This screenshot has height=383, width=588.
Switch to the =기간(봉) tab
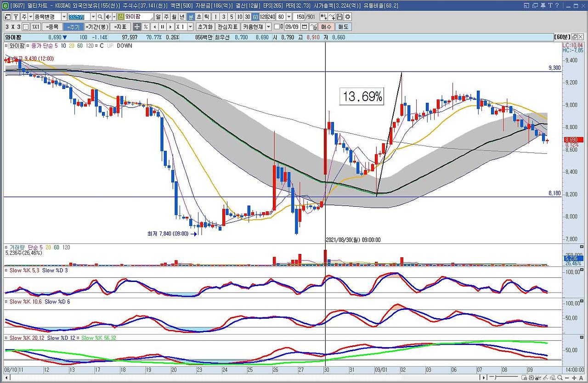(x=96, y=27)
